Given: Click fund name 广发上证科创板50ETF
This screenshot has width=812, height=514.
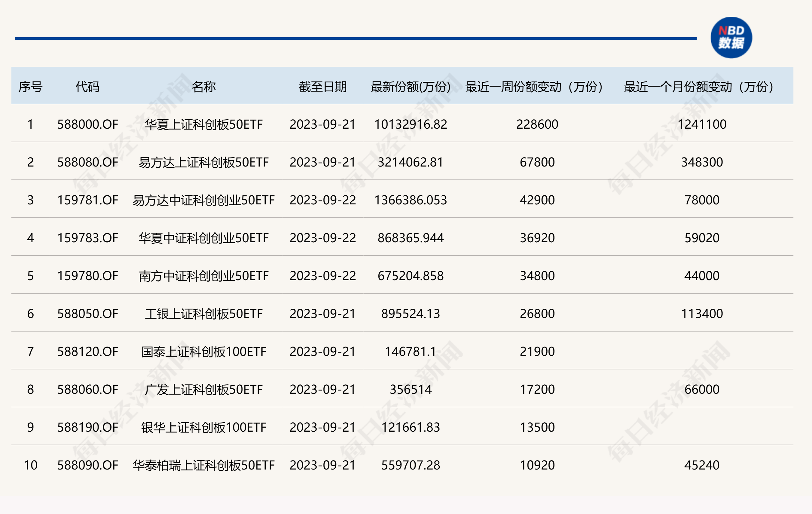Looking at the screenshot, I should point(204,390).
